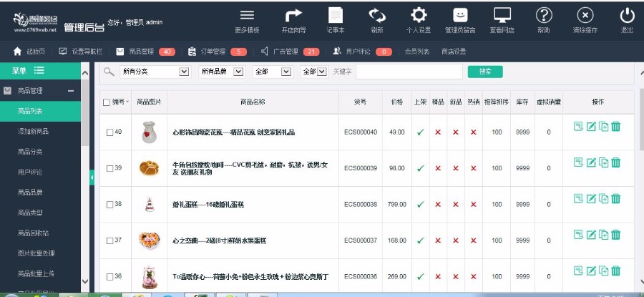This screenshot has width=644, height=297.
Task: Open the 帮助 help icon
Action: pyautogui.click(x=544, y=16)
